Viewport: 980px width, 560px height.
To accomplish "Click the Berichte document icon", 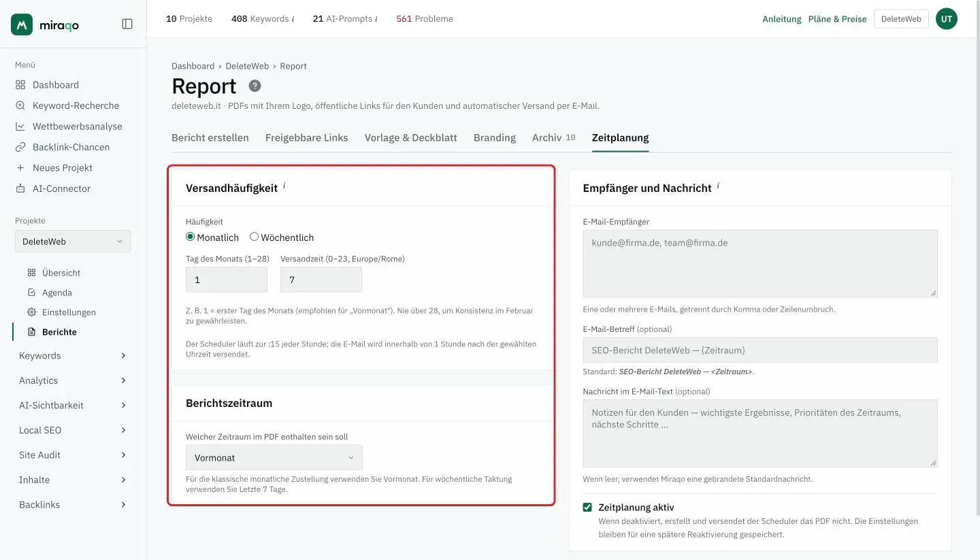I will 31,332.
